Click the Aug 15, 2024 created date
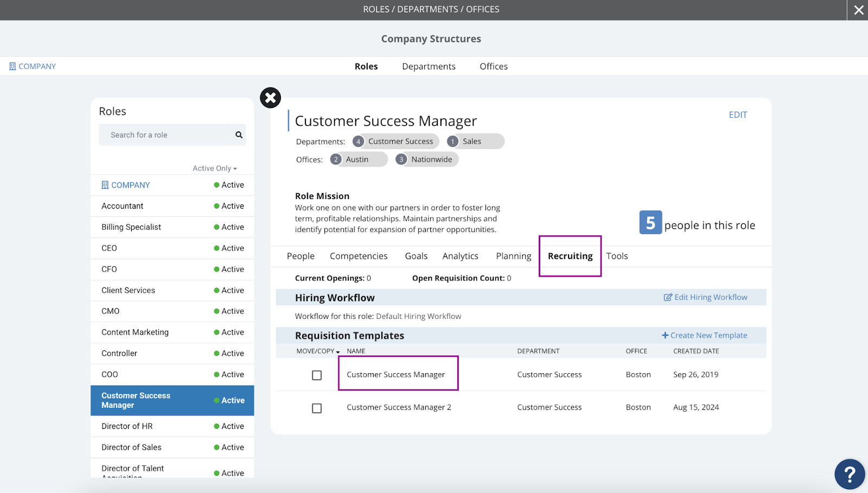Screen dimensions: 868x493 coord(696,407)
